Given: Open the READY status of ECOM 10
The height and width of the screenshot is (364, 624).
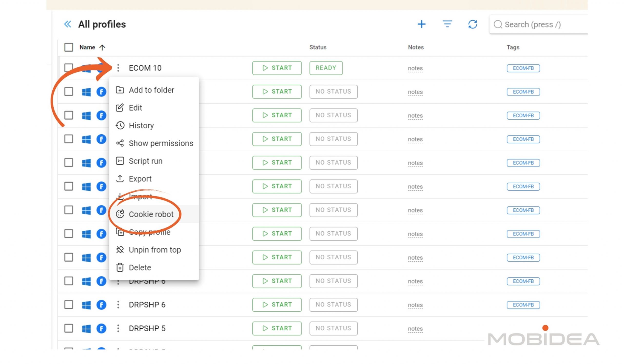Looking at the screenshot, I should pos(326,68).
